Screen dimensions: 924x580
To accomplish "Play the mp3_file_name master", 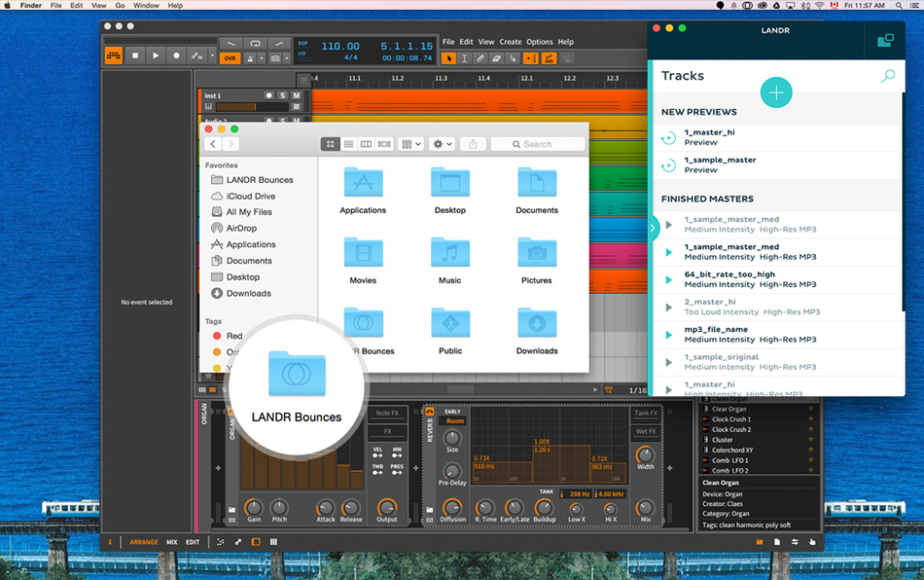I will (x=669, y=335).
